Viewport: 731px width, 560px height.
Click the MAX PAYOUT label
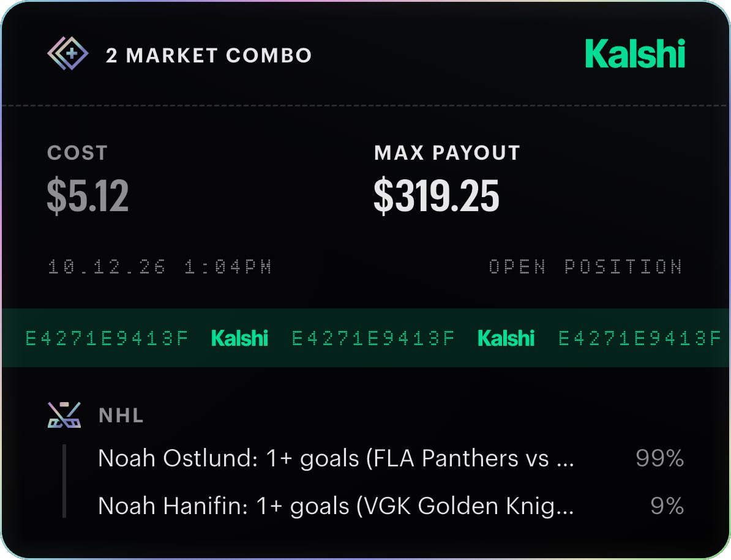pos(447,153)
